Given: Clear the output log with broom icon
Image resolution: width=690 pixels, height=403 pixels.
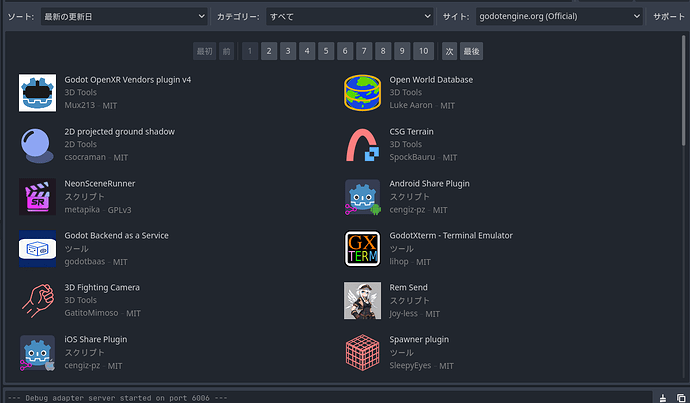Looking at the screenshot, I should [x=663, y=398].
